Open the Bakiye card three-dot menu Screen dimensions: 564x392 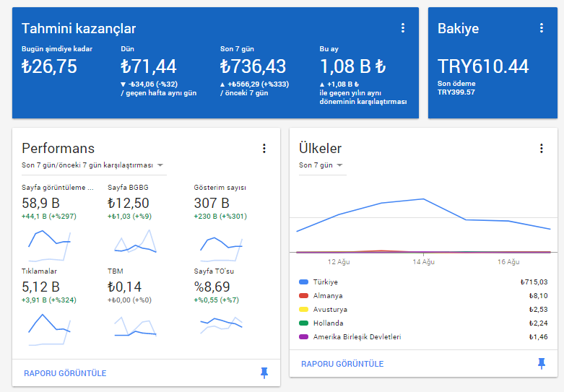(x=542, y=28)
